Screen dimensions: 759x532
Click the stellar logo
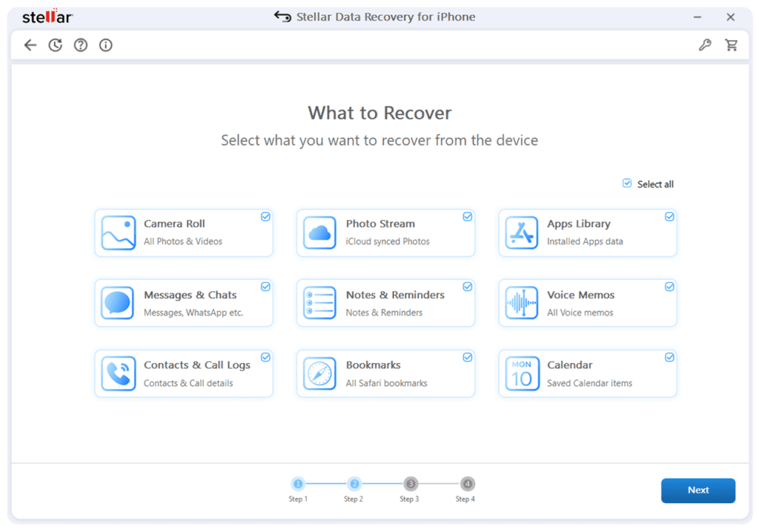(47, 16)
